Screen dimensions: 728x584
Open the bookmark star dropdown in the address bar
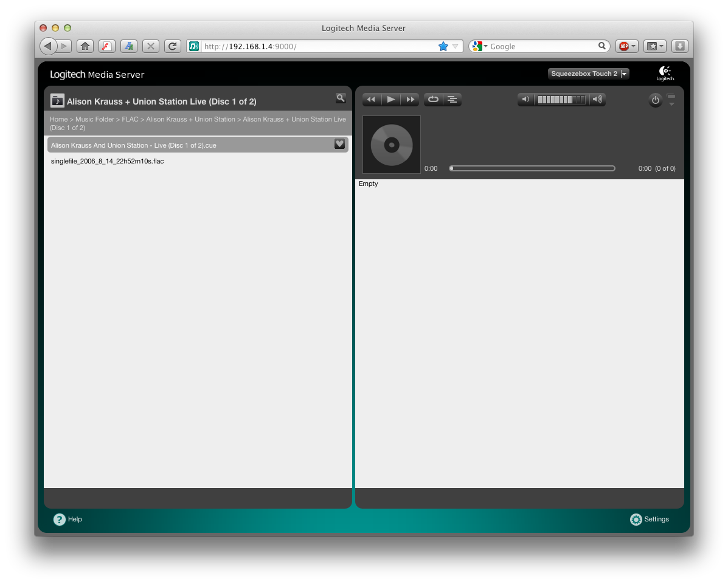point(455,46)
